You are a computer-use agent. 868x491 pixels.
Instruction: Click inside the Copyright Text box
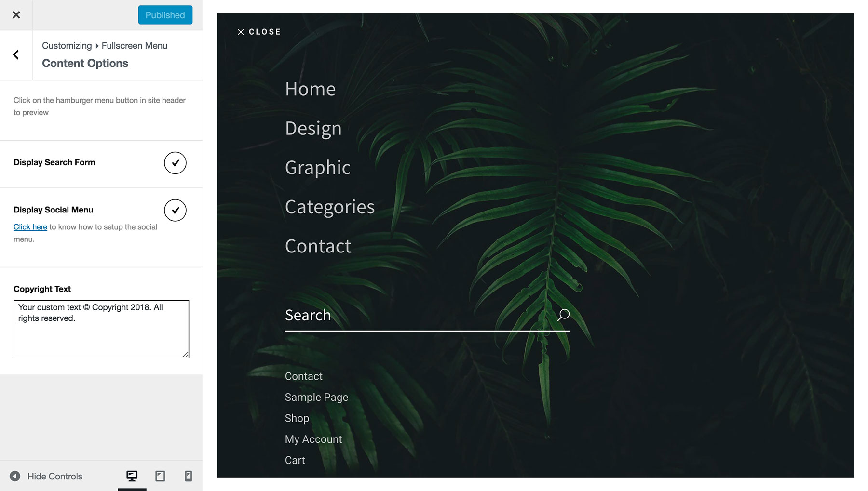click(x=101, y=329)
